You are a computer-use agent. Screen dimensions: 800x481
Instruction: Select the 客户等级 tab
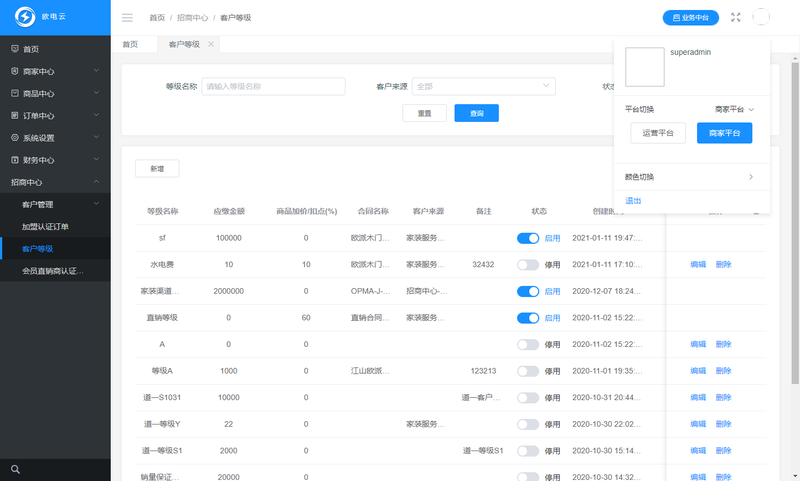pos(184,44)
